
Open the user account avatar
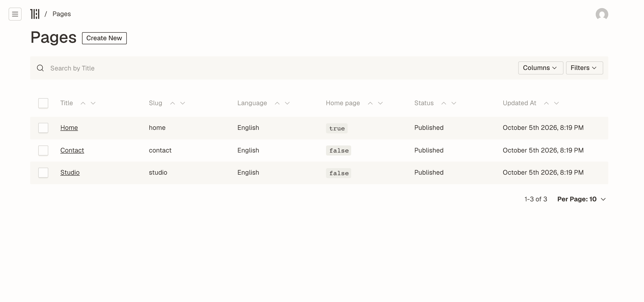point(602,14)
